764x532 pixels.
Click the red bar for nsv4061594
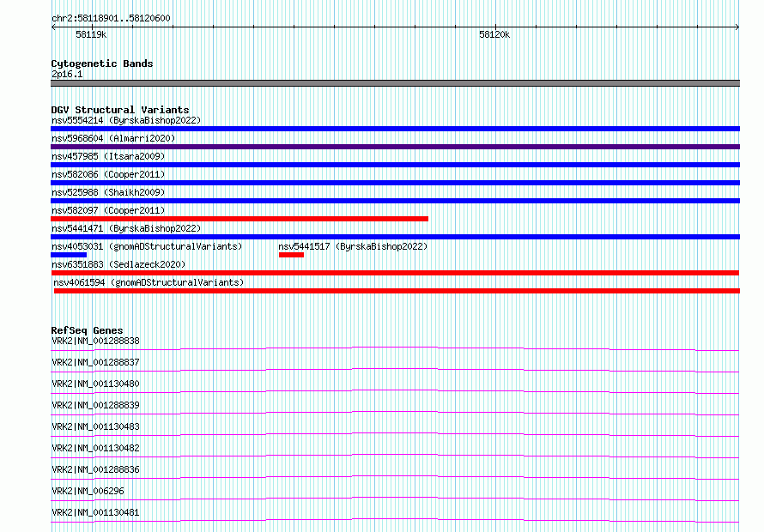[x=397, y=291]
